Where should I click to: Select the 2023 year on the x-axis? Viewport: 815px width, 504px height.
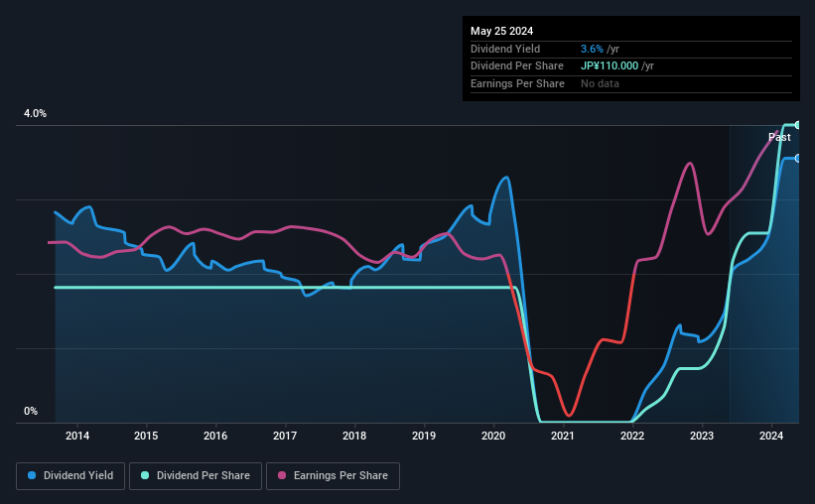point(702,436)
